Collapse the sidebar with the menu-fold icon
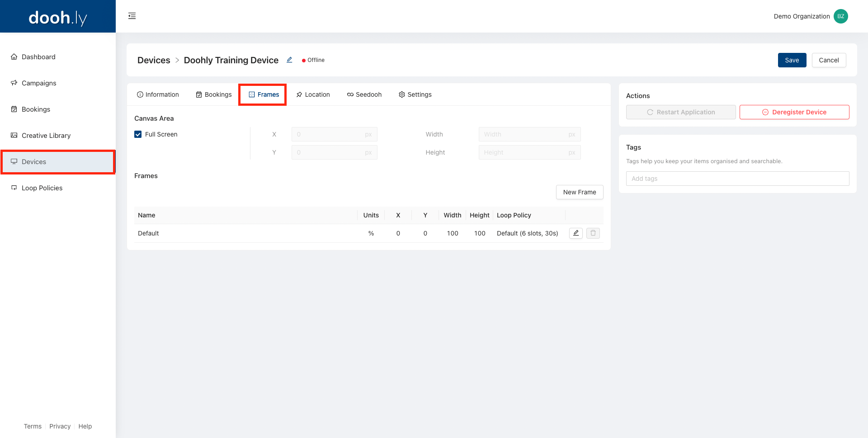The image size is (868, 438). pos(132,16)
